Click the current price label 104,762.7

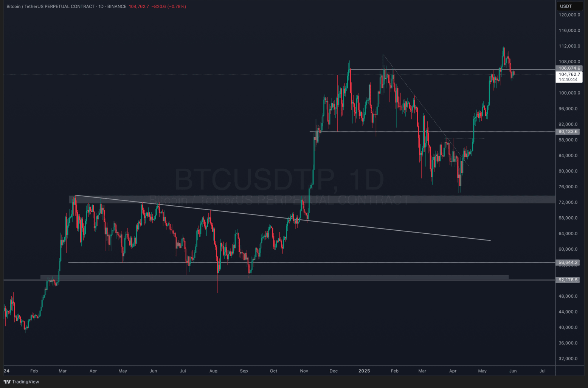569,74
